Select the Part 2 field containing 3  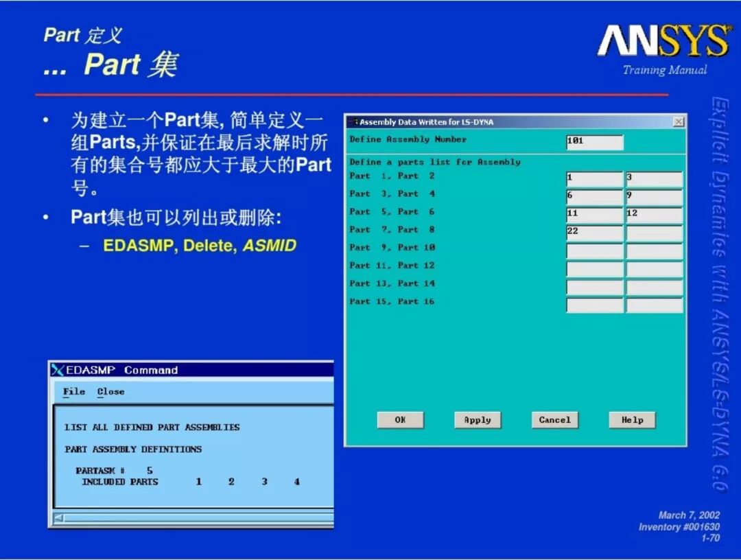click(655, 178)
